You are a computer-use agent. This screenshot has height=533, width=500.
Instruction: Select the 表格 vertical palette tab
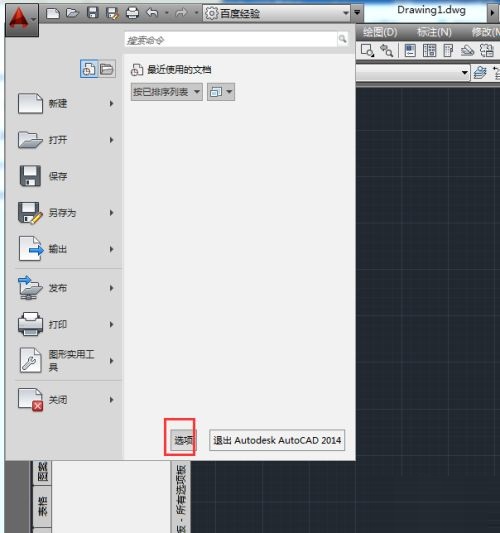pos(42,506)
